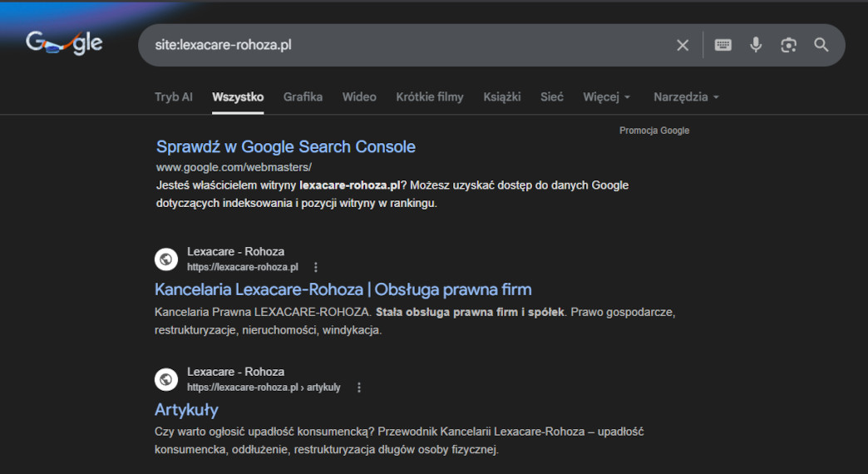Screen dimensions: 868x474
Task: Click the www.google.com/webmasters/ URL text
Action: (x=234, y=167)
